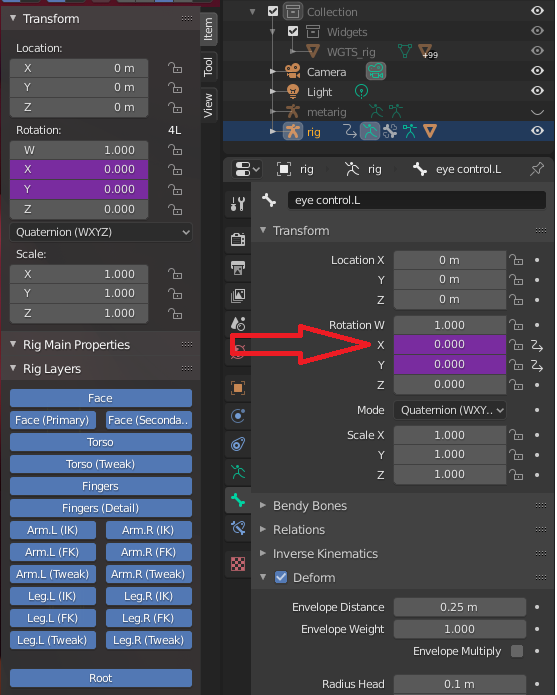Open the Object Constraints properties tab icon
557x695 pixels.
click(x=238, y=444)
